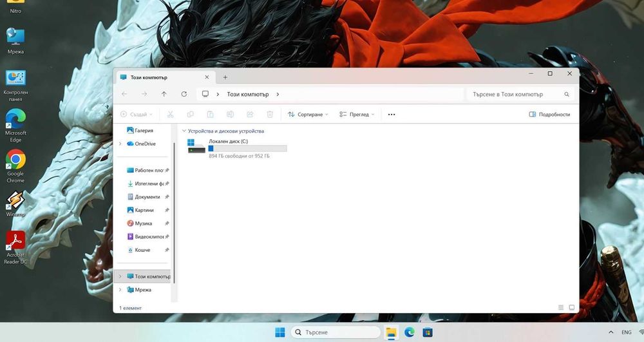This screenshot has height=342, width=644.
Task: Click the Rename icon in toolbar
Action: [230, 115]
